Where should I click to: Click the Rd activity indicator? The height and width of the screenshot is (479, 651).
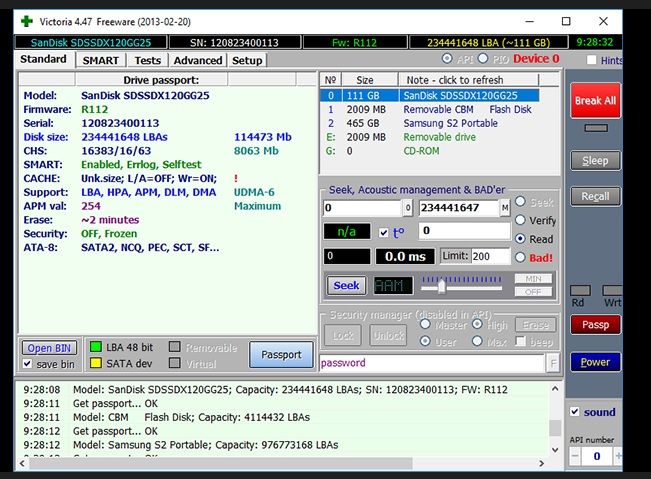580,290
